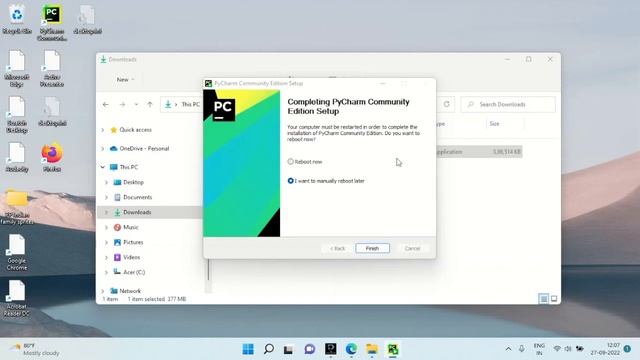Open PyCharm setup taskbar icon

pos(393,349)
